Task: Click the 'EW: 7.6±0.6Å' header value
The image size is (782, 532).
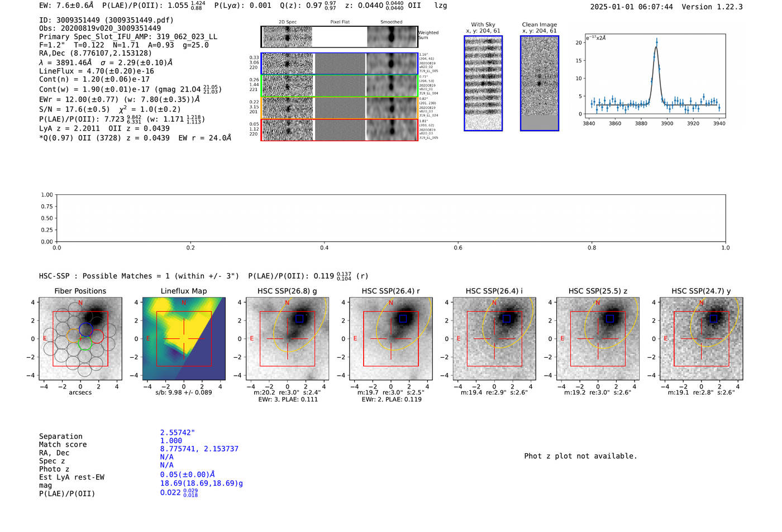Action: (x=66, y=6)
